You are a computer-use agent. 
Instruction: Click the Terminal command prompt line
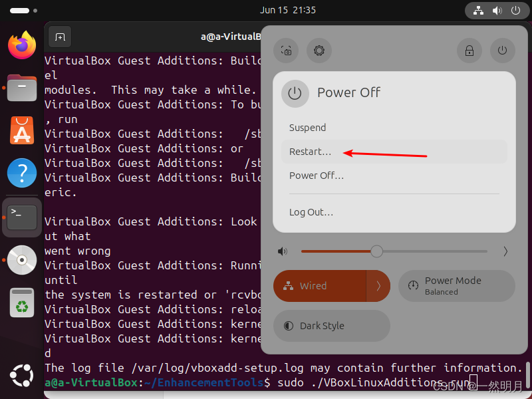point(261,382)
